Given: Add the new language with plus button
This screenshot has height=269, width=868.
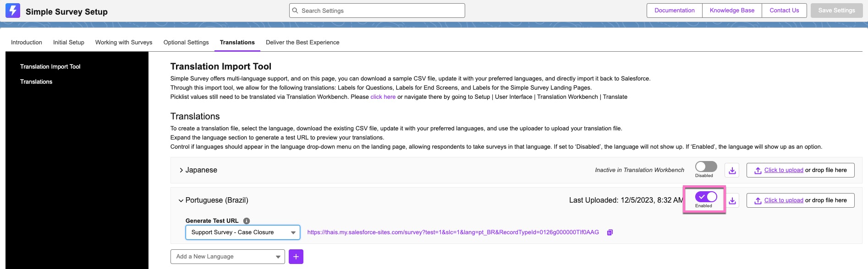Looking at the screenshot, I should coord(296,257).
